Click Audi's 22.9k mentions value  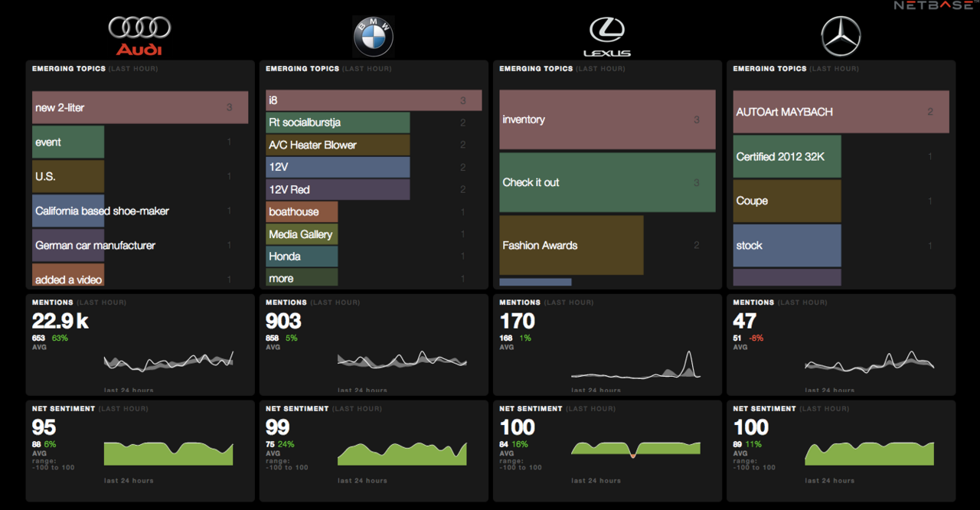click(60, 321)
